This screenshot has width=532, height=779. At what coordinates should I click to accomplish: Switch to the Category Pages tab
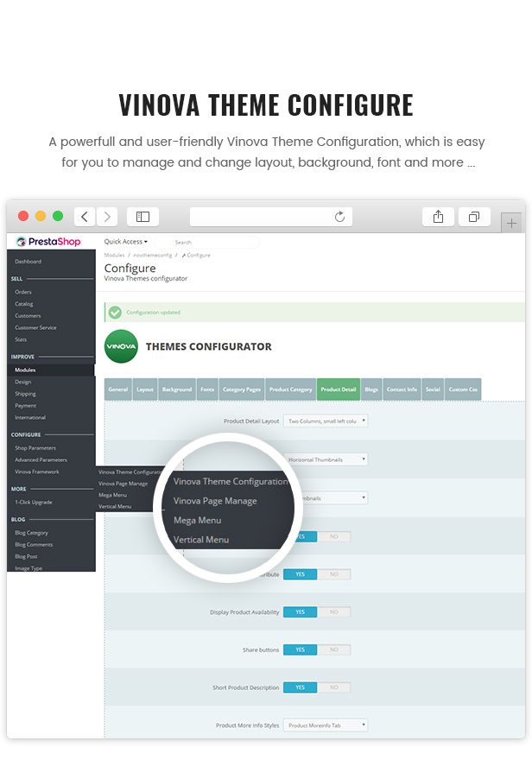(x=241, y=389)
